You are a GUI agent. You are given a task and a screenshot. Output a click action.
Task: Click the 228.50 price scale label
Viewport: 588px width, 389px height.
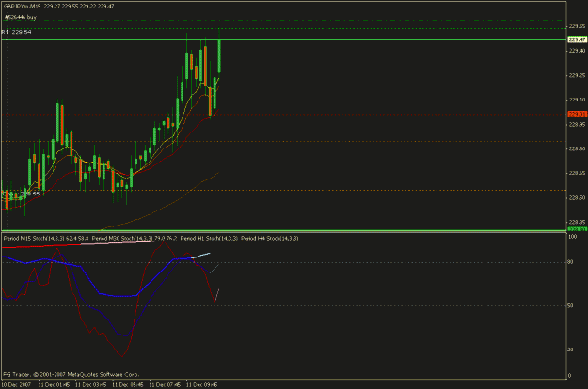tap(577, 198)
